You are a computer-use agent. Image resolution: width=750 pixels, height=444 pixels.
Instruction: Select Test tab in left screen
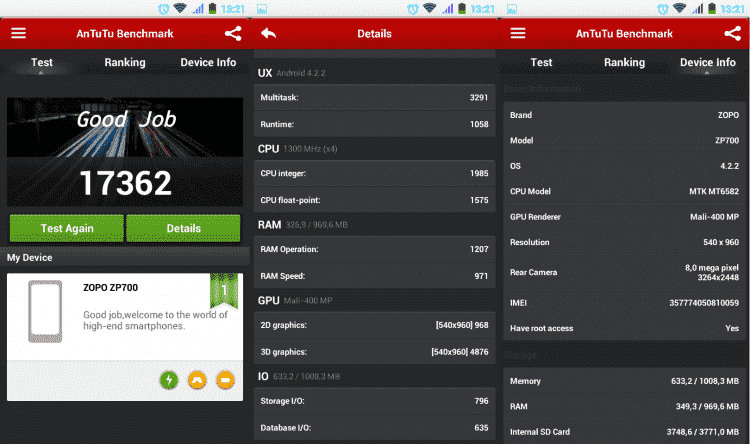pyautogui.click(x=42, y=63)
